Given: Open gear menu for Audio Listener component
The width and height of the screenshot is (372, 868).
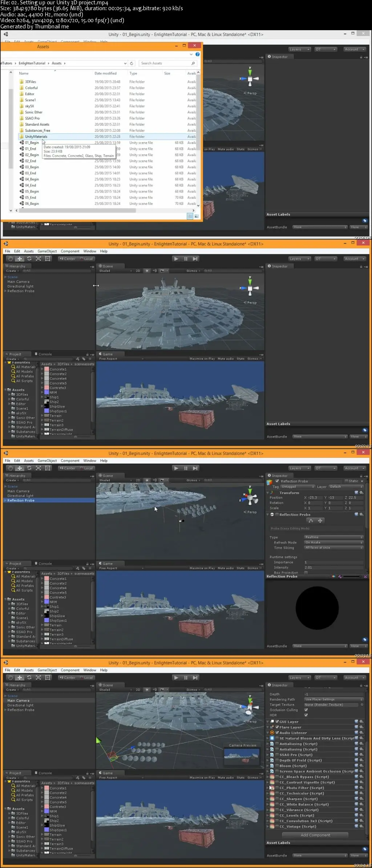Looking at the screenshot, I should [x=361, y=732].
